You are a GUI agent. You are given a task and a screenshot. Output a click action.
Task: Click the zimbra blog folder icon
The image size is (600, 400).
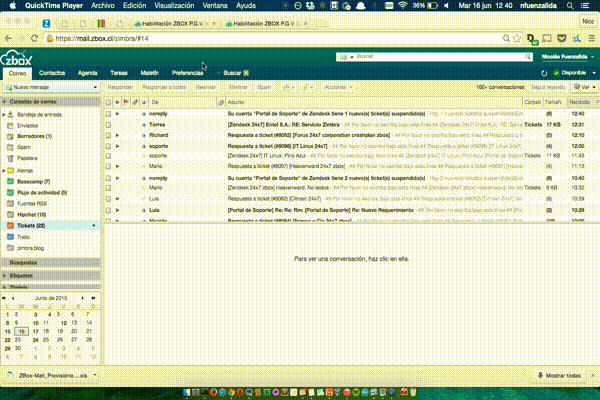click(10, 248)
